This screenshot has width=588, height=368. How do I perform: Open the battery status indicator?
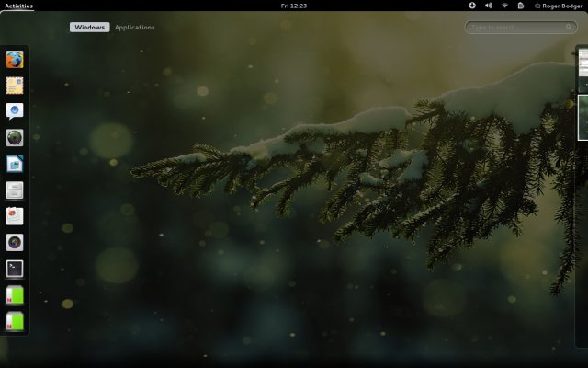521,6
